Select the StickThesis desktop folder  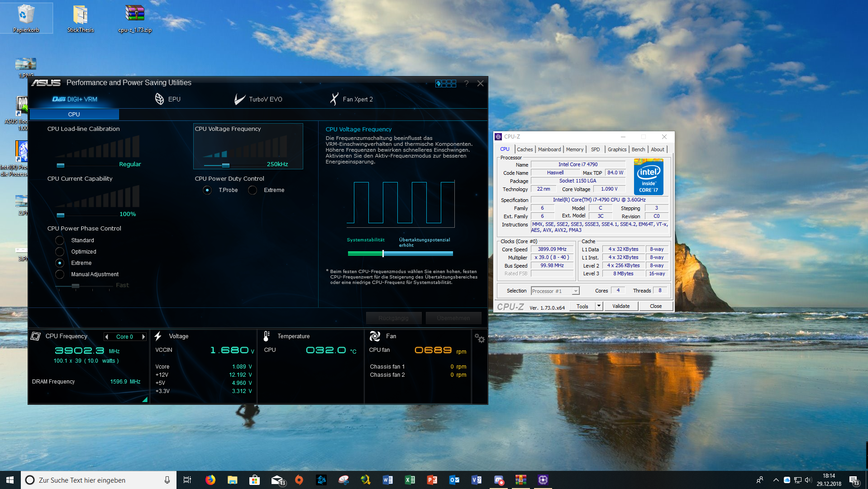pyautogui.click(x=81, y=18)
